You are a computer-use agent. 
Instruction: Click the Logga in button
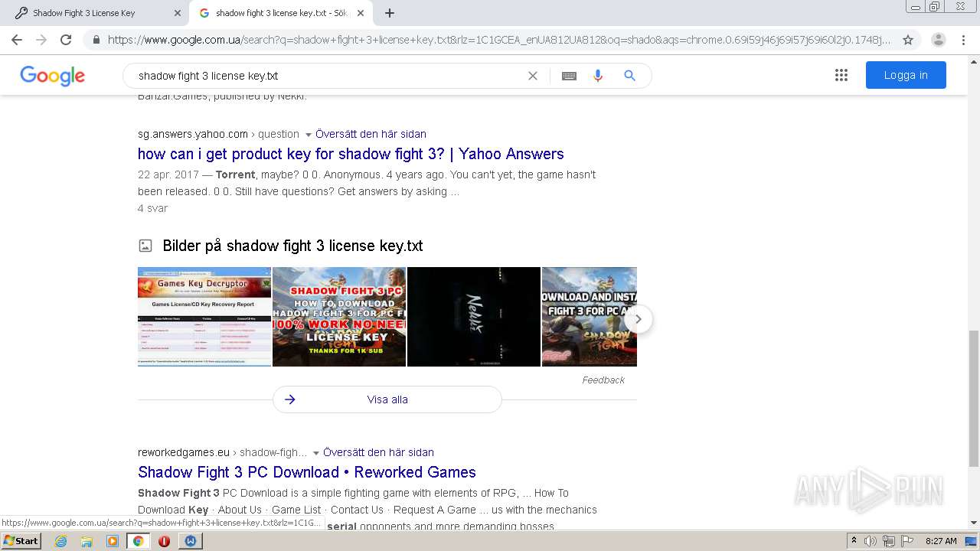click(x=906, y=75)
